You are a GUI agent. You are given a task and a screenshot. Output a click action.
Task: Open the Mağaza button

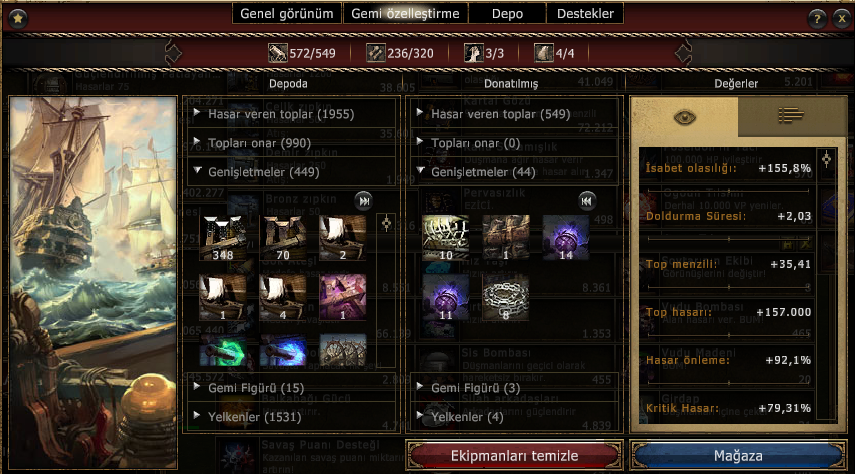click(738, 456)
